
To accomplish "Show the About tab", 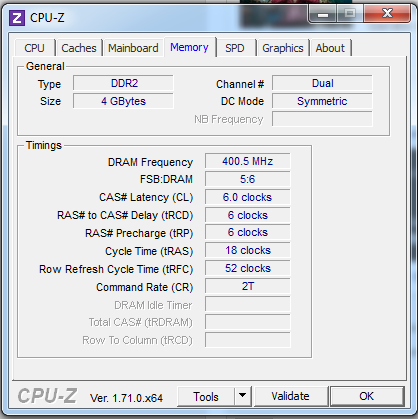I will 330,48.
